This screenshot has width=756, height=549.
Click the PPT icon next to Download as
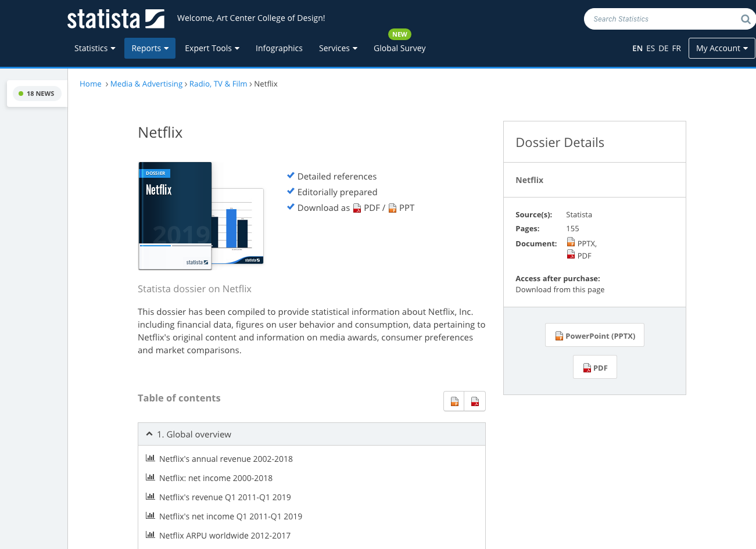tap(393, 208)
